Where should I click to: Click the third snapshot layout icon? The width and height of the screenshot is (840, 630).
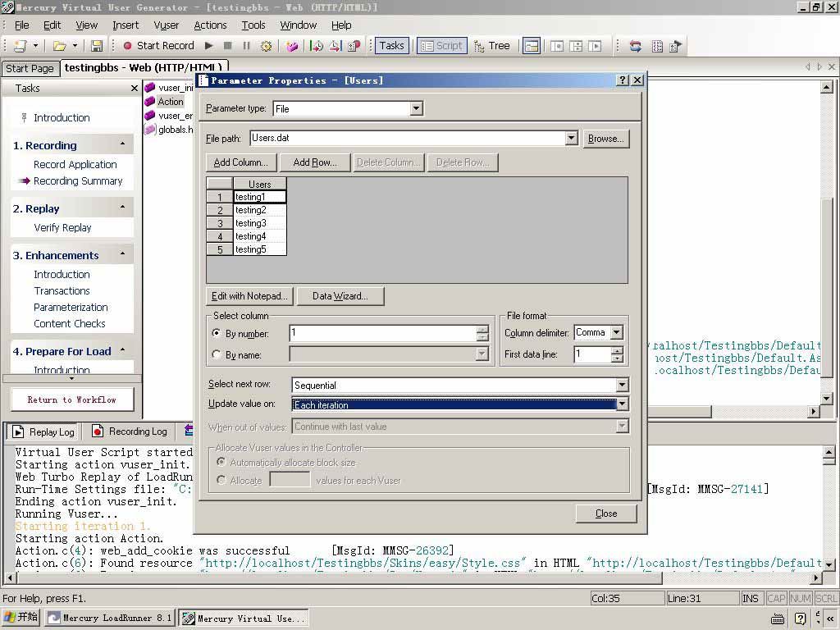point(595,46)
